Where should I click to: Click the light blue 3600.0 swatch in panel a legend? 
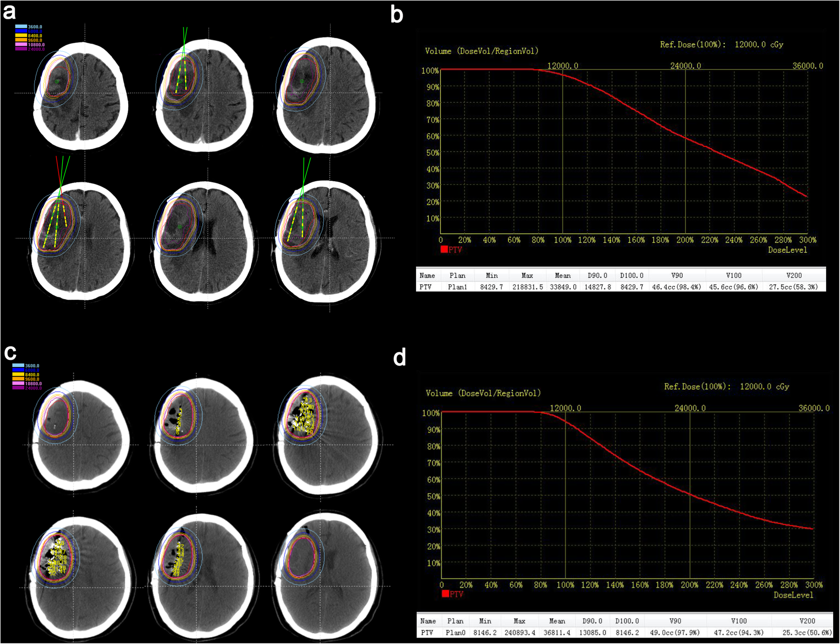(x=21, y=27)
